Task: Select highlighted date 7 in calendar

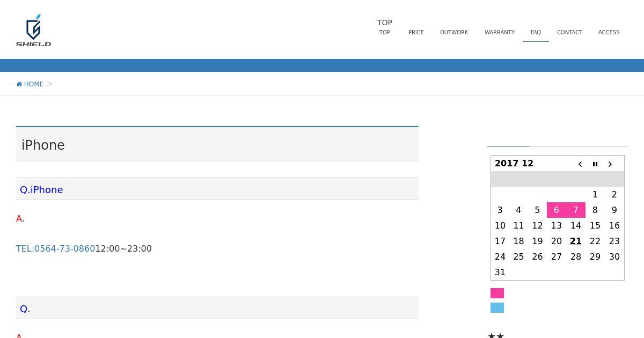Action: 576,210
